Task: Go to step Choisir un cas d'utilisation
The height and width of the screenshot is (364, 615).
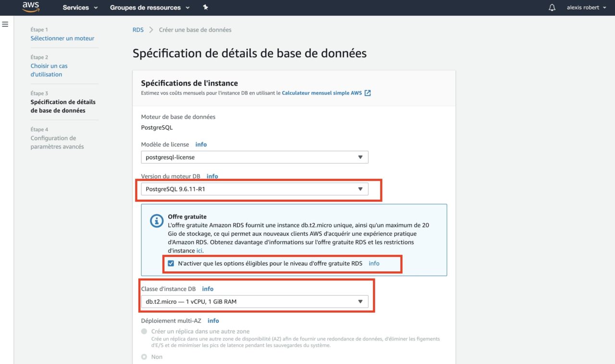Action: 49,70
